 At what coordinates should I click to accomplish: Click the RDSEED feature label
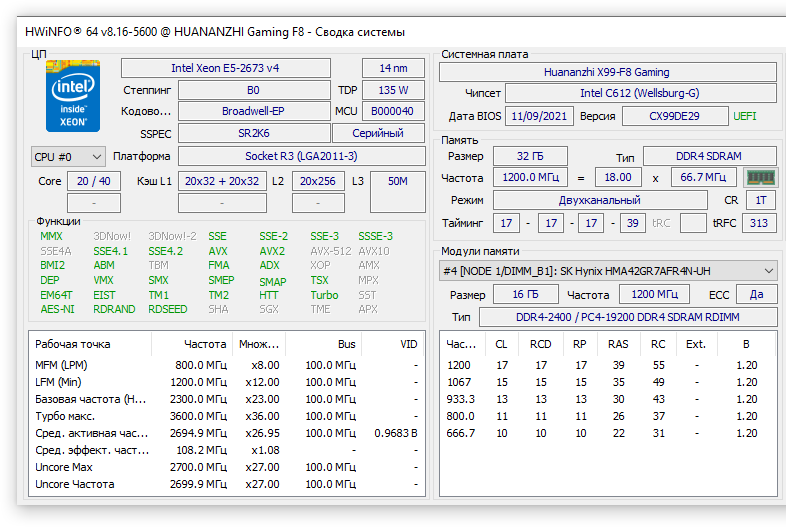(x=168, y=309)
